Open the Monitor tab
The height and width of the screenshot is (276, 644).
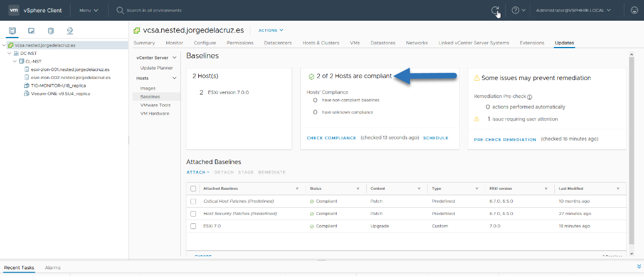175,43
